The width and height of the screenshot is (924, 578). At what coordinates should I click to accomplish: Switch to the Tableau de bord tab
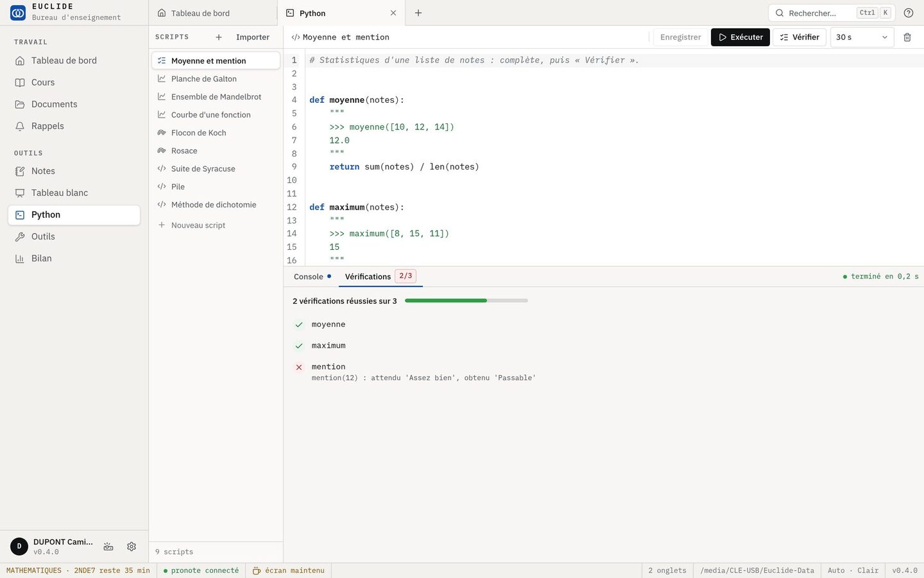(x=213, y=13)
